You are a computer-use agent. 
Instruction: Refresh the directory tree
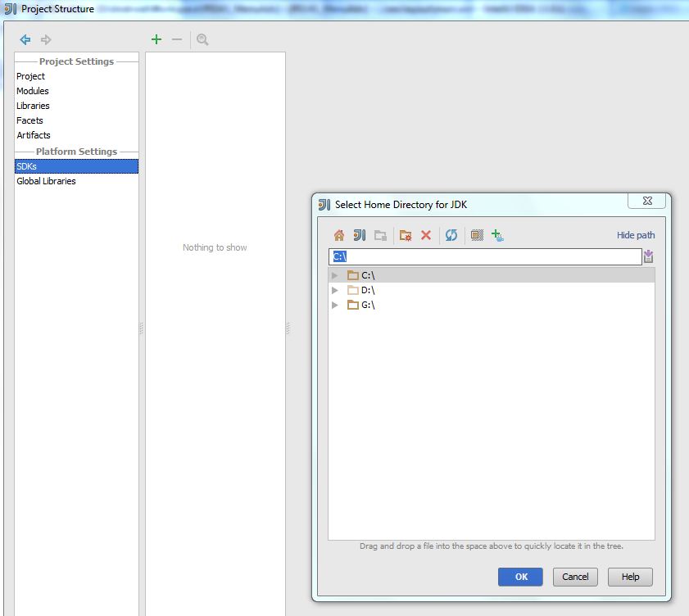(451, 235)
